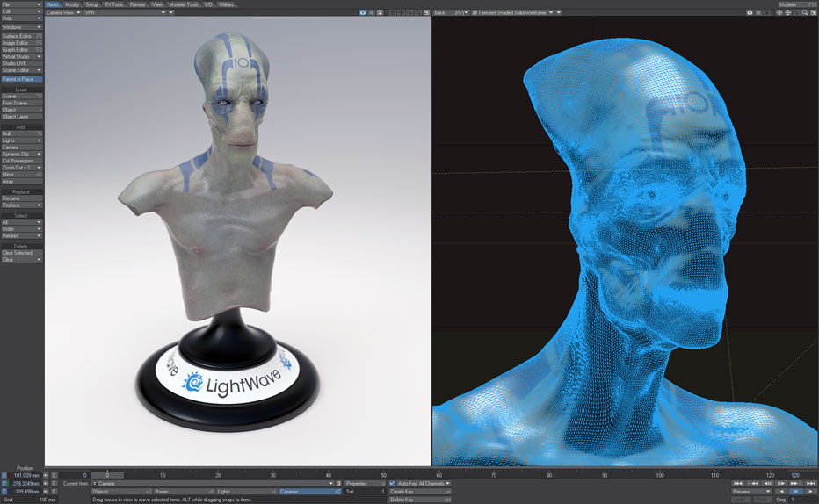Click the Delete Key button
819x504 pixels.
click(x=420, y=500)
